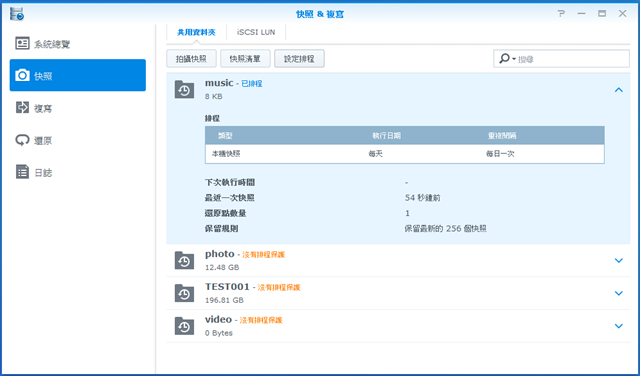Screen dimensions: 640x376
Task: Select the 快照 camera sidebar item
Action: (x=78, y=76)
